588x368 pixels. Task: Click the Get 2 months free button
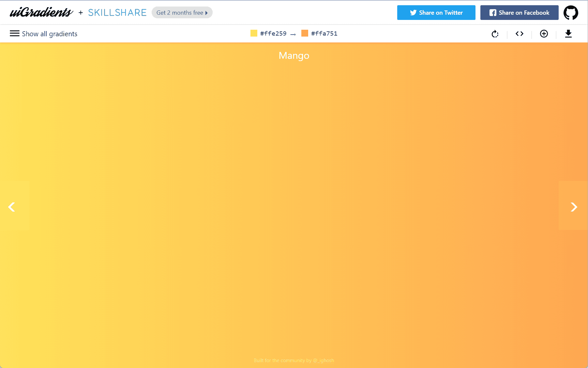[x=182, y=12]
